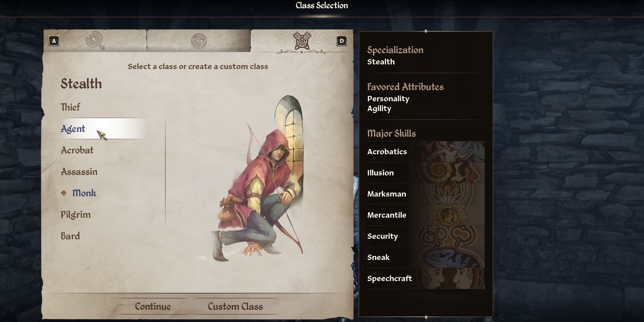Open the Custom Class option
Viewport: 644px width, 322px height.
(235, 307)
